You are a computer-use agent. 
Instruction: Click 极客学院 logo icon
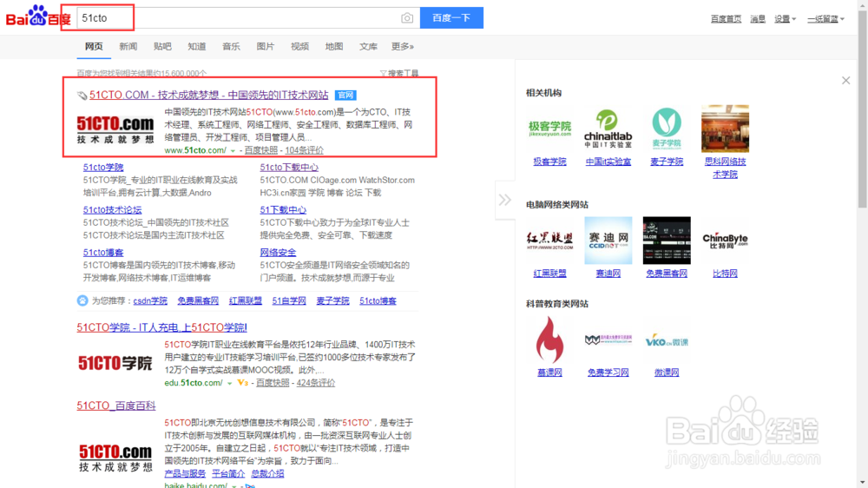click(x=549, y=129)
